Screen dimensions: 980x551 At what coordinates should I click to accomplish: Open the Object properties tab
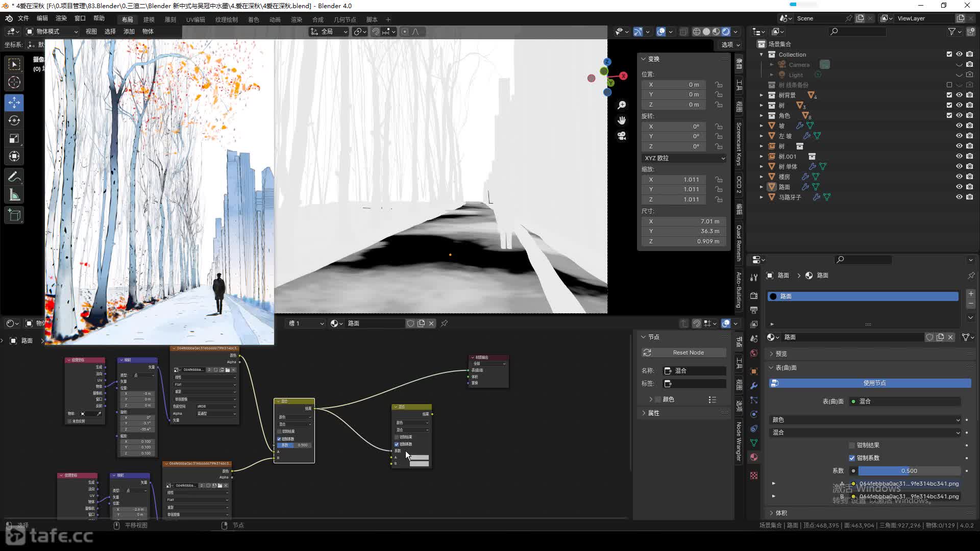pos(754,371)
